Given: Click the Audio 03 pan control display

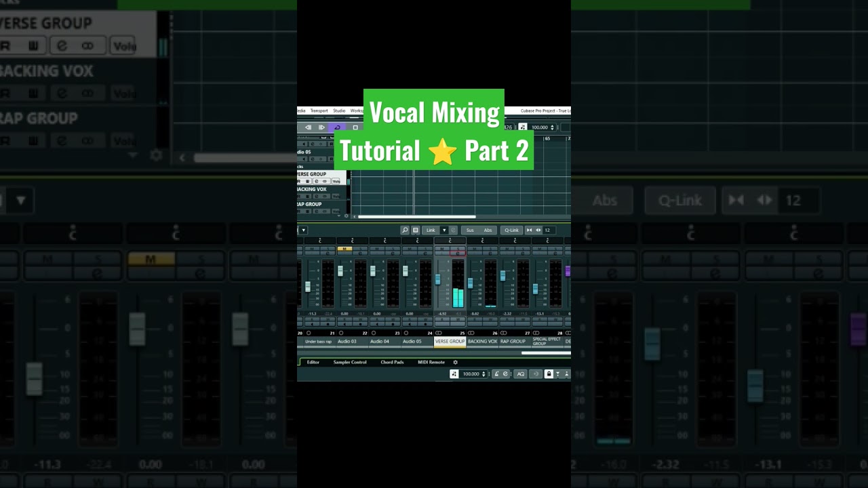Looking at the screenshot, I should pyautogui.click(x=353, y=241).
